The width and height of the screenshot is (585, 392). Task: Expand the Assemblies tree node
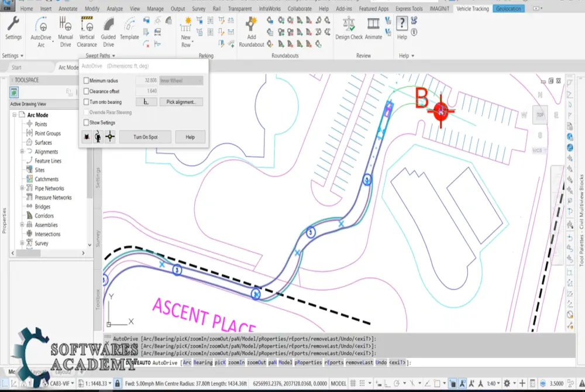click(22, 225)
